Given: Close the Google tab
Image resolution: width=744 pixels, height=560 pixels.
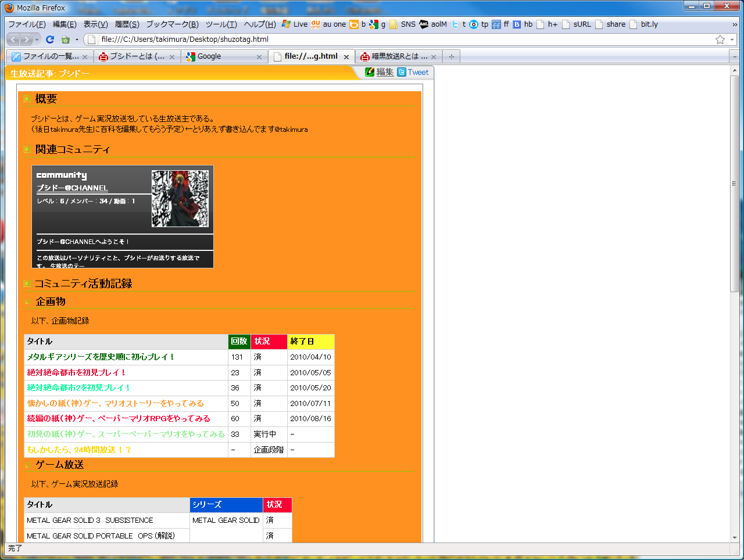Looking at the screenshot, I should point(259,57).
